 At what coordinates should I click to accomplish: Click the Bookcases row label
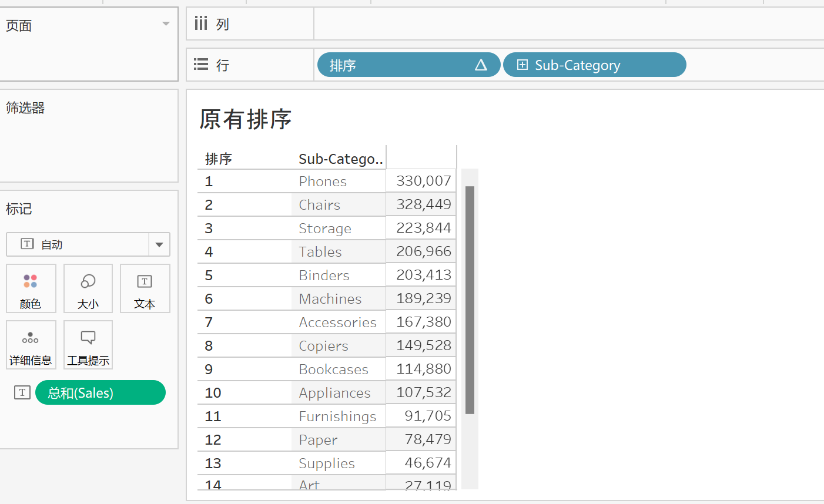pyautogui.click(x=333, y=369)
